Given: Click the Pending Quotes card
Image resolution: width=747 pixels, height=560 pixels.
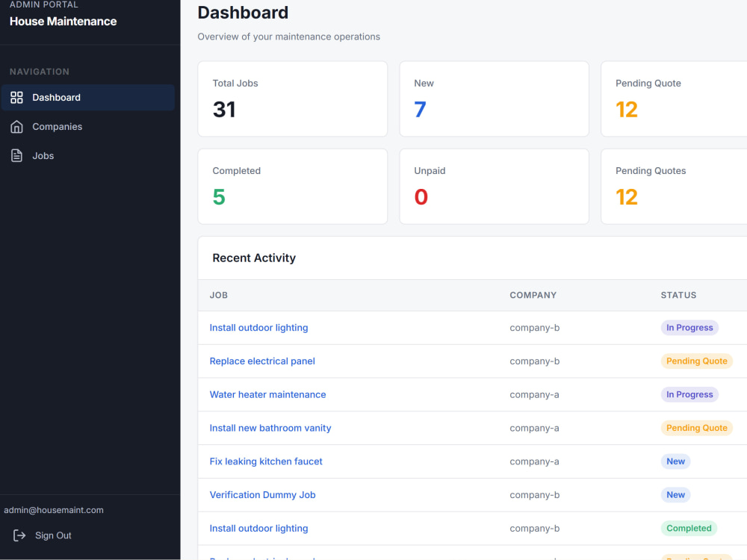Looking at the screenshot, I should (x=674, y=186).
